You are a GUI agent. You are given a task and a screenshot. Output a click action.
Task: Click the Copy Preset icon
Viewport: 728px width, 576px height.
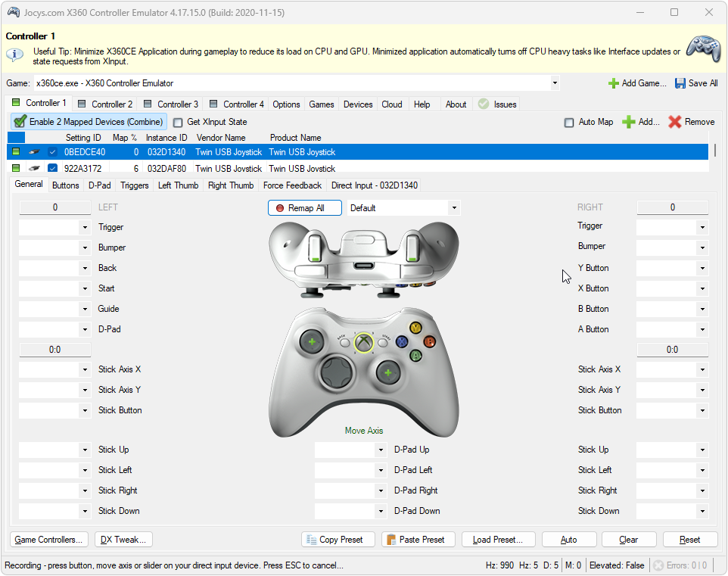(x=312, y=540)
